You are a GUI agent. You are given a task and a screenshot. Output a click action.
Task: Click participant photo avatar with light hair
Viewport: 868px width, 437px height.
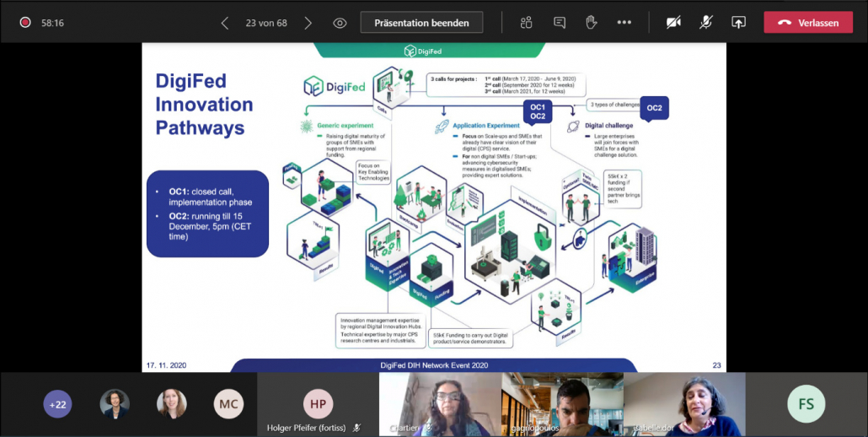tap(172, 404)
